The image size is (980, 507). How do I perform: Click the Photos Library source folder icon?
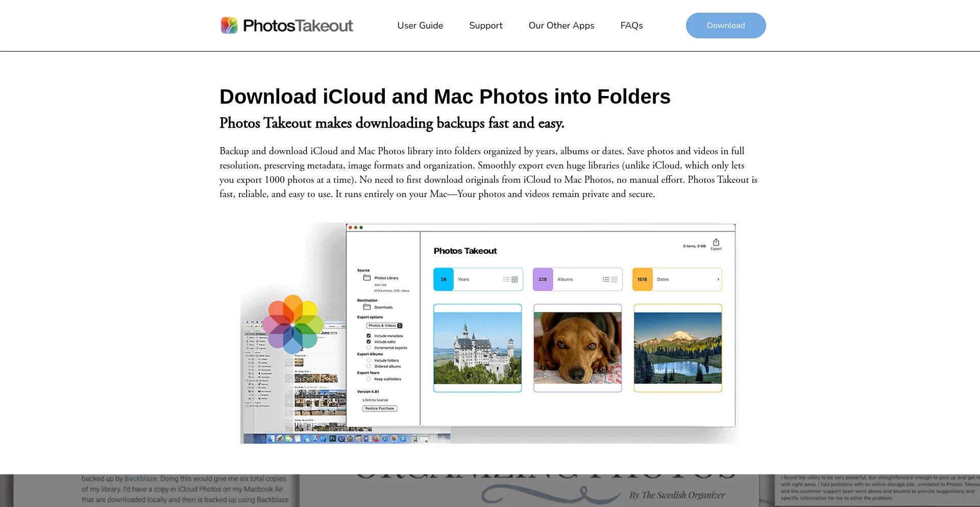coord(366,278)
